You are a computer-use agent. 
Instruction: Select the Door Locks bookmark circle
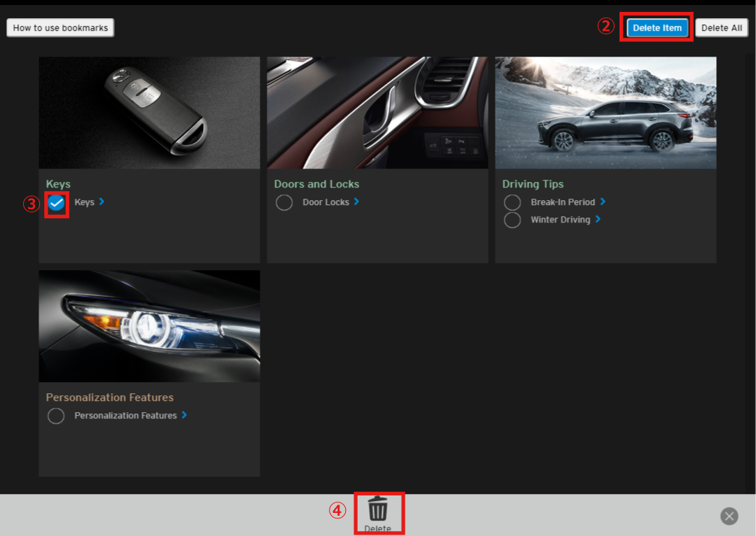click(284, 203)
